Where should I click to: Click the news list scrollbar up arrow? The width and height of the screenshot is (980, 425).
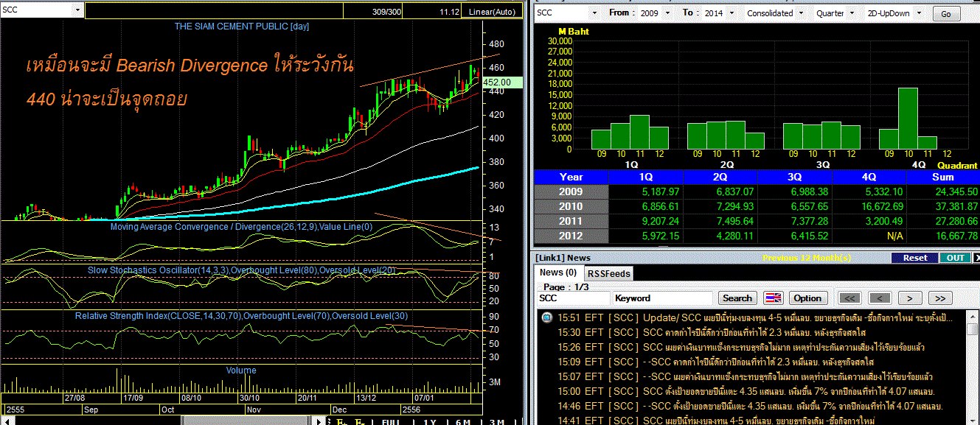[x=973, y=315]
